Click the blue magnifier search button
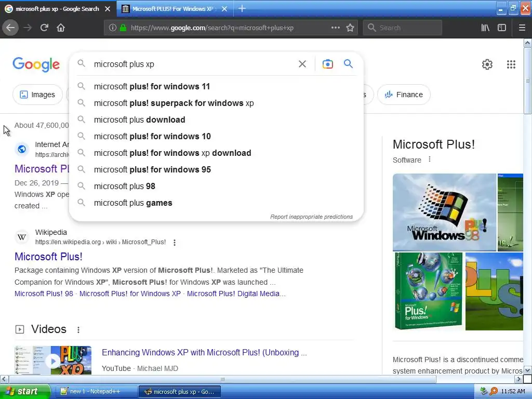This screenshot has height=399, width=532. click(x=348, y=63)
